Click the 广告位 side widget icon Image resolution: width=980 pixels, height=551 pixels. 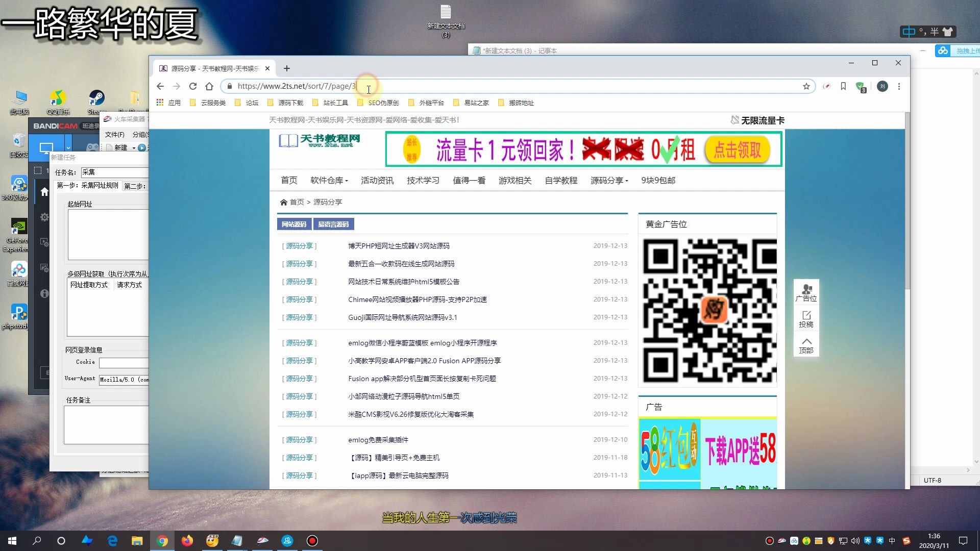tap(806, 292)
